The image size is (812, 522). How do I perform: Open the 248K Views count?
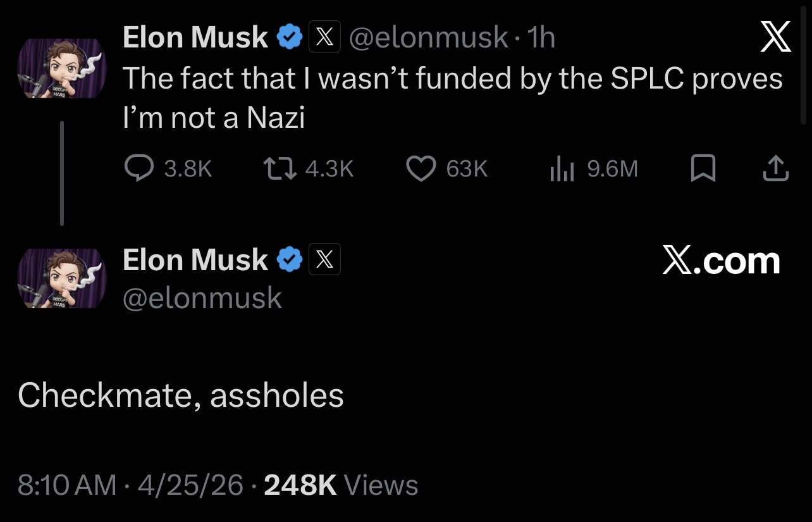[341, 485]
